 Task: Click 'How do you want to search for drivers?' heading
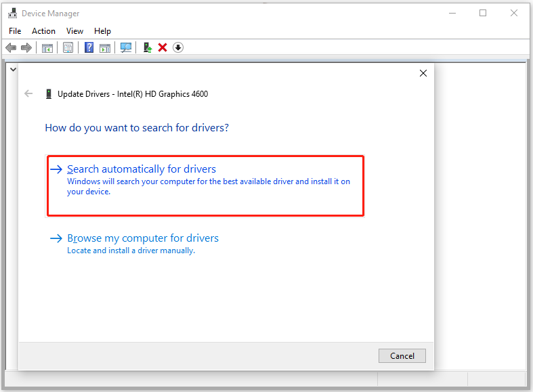(x=137, y=128)
